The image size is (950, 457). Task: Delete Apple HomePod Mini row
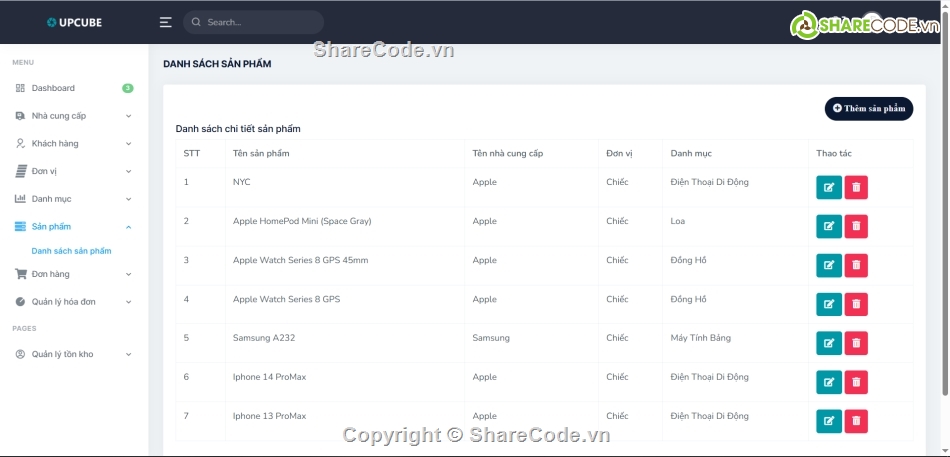click(x=856, y=226)
